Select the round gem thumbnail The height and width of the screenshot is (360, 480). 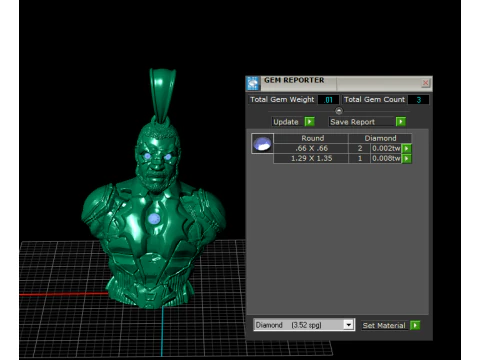click(262, 143)
